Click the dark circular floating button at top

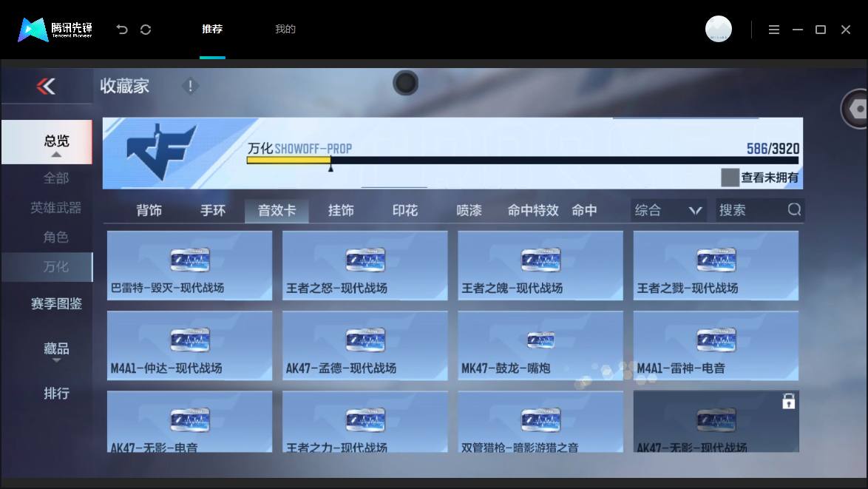[406, 83]
